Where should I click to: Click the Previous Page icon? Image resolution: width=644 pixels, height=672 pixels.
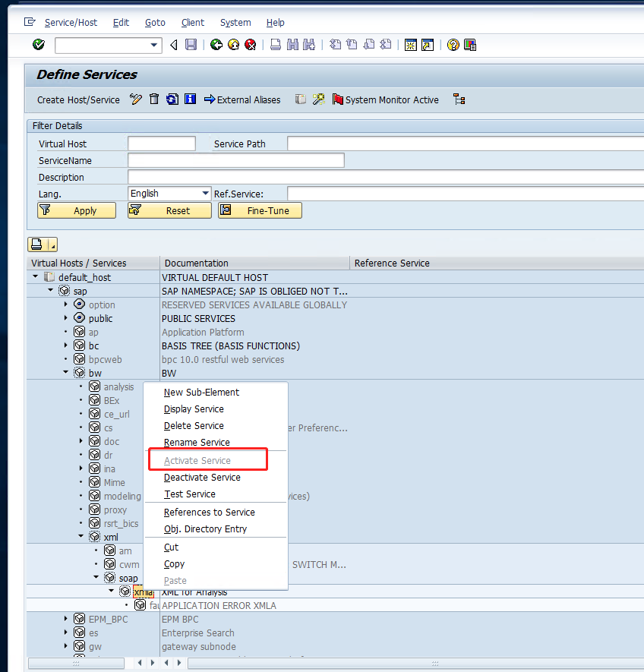point(352,45)
